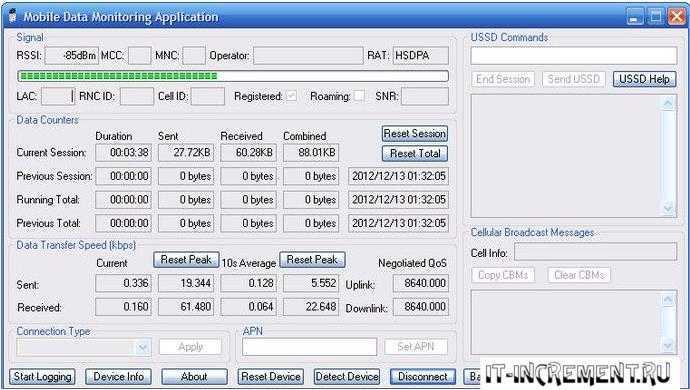The height and width of the screenshot is (390, 690).
Task: Click Sent average peak value 5.552
Action: click(x=311, y=283)
